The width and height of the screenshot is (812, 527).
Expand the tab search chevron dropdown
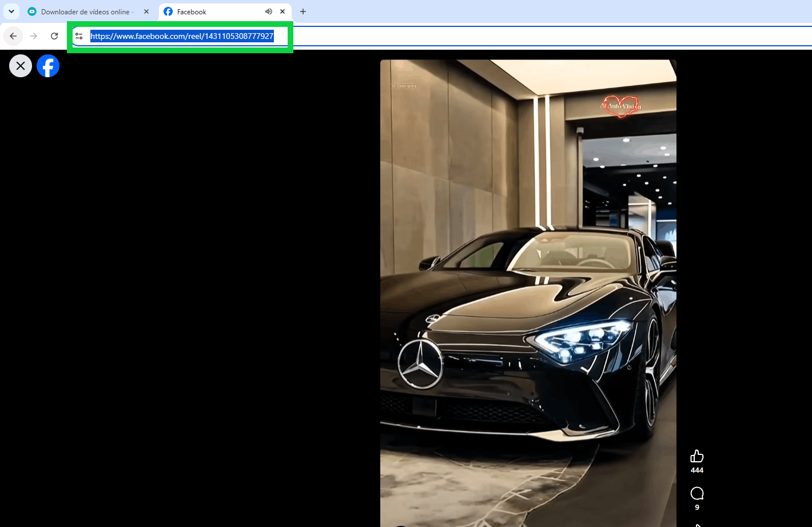click(11, 11)
